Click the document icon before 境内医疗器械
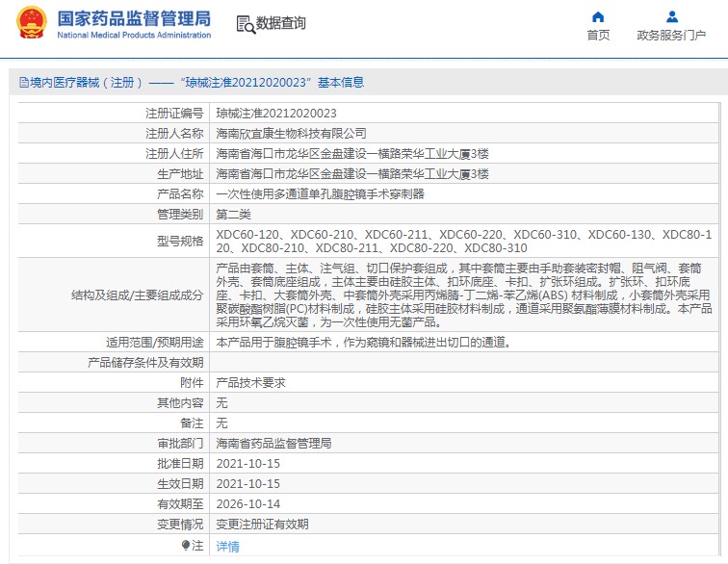This screenshot has height=564, width=728. (24, 83)
